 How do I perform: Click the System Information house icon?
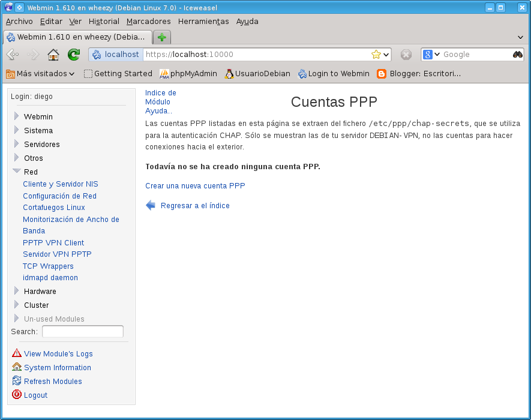17,367
